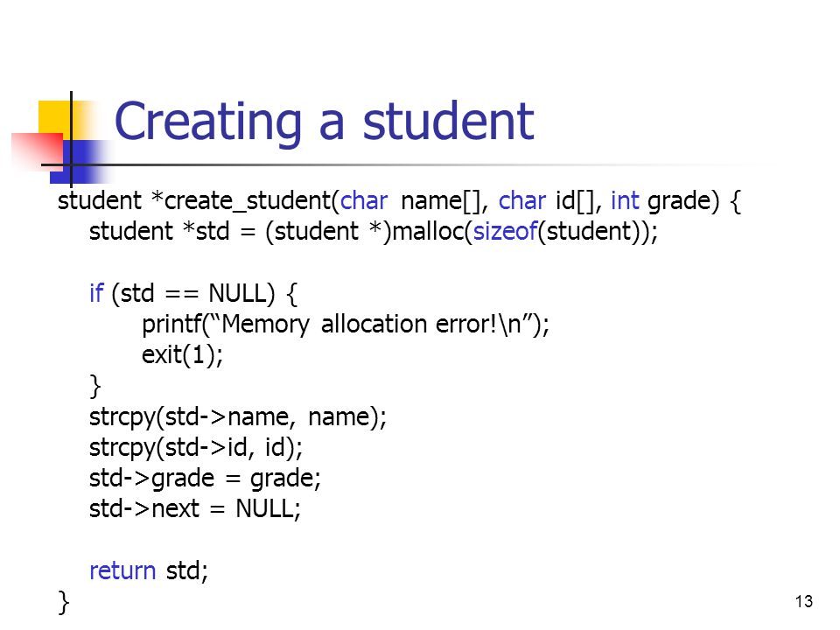Click the "strcpy(std->name, name);" line
Viewport: 840px width, 630px height.
coord(238,417)
